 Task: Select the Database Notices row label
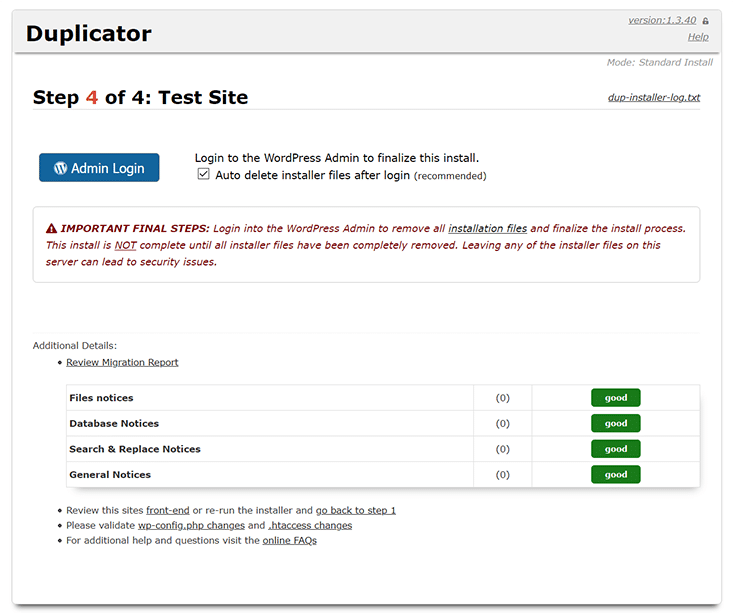tap(114, 423)
